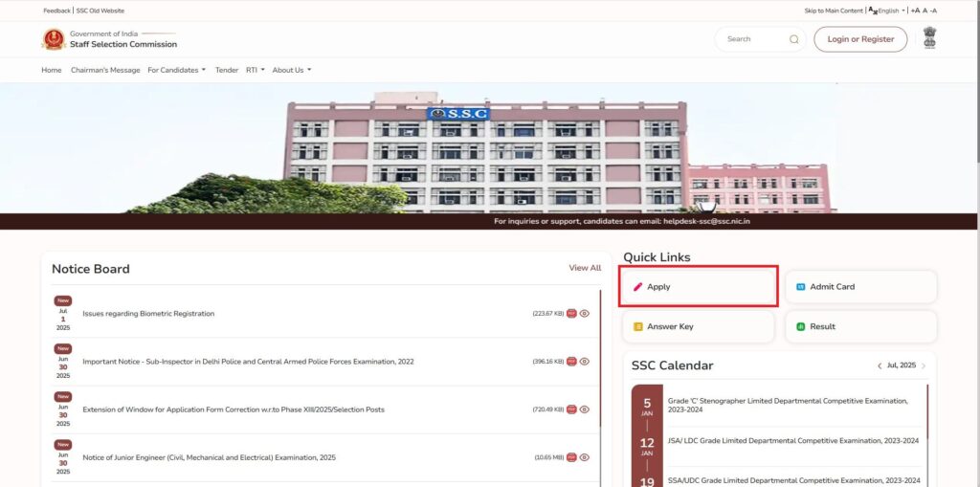Open Chairman's Message menu item
This screenshot has height=487, width=980.
105,70
